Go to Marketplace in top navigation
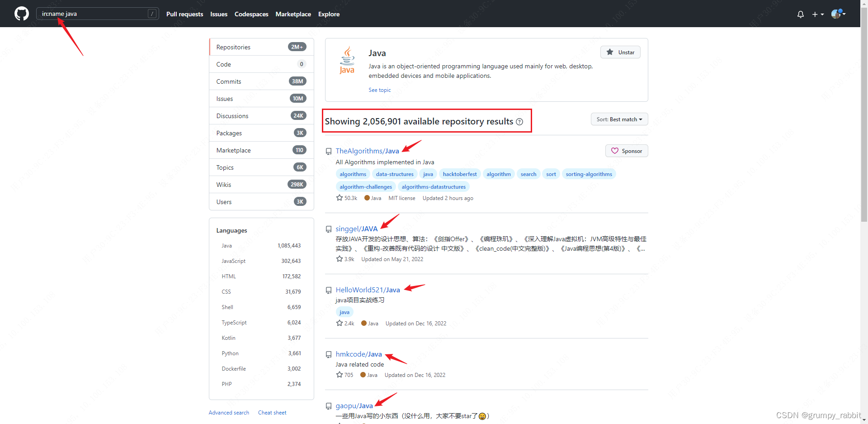868x424 pixels. click(x=293, y=14)
